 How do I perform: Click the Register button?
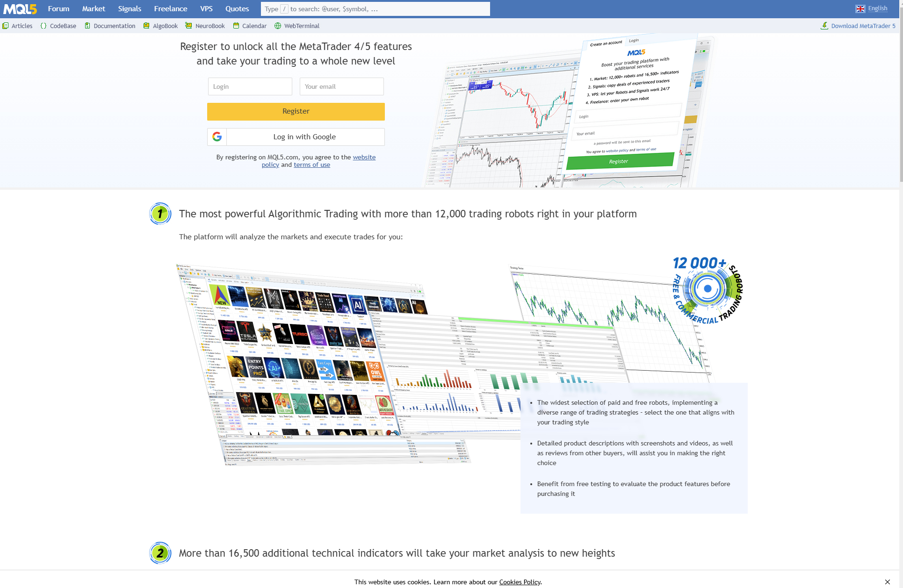pyautogui.click(x=296, y=110)
